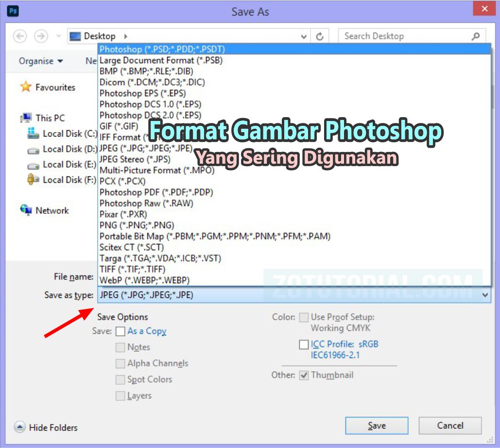Click the locked Local Disk (F:) icon
Image resolution: width=500 pixels, height=448 pixels.
(33, 179)
